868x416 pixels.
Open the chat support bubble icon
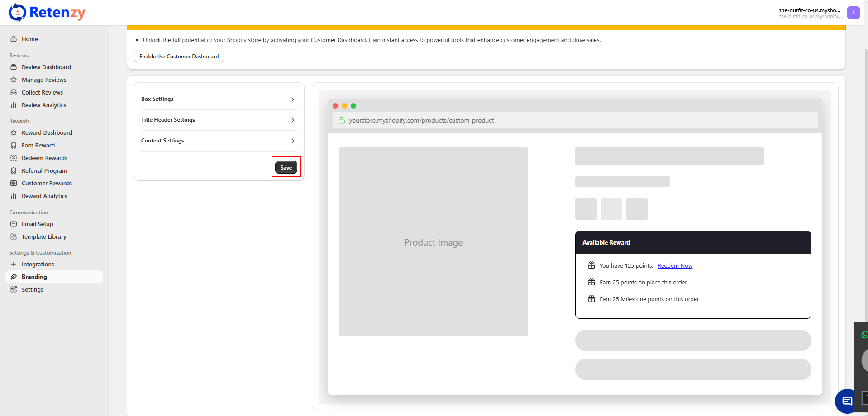click(x=847, y=401)
